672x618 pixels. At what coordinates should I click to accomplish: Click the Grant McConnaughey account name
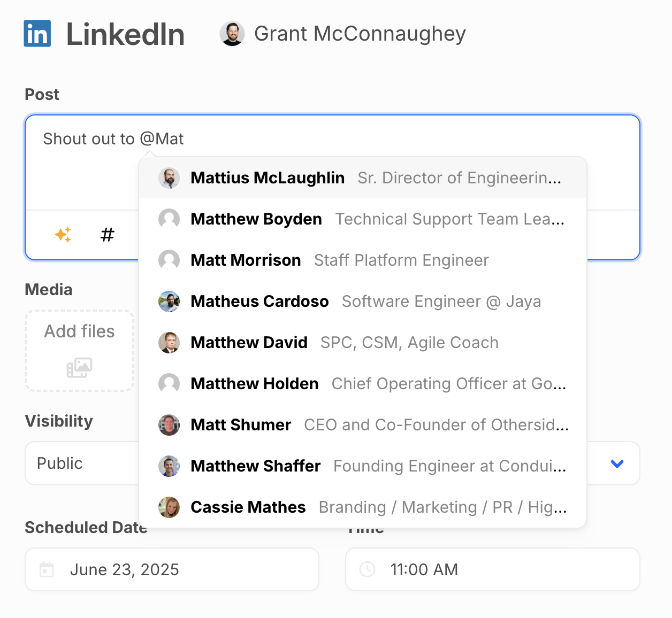(x=360, y=34)
